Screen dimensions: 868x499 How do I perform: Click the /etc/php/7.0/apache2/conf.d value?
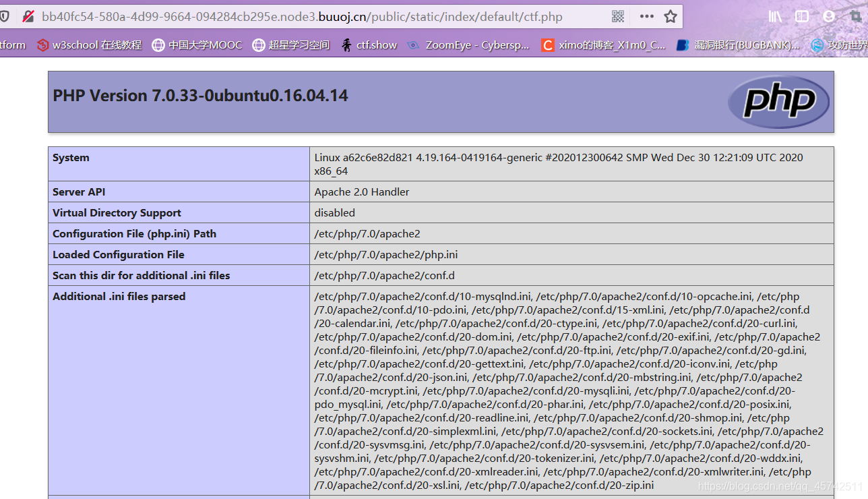pyautogui.click(x=385, y=276)
